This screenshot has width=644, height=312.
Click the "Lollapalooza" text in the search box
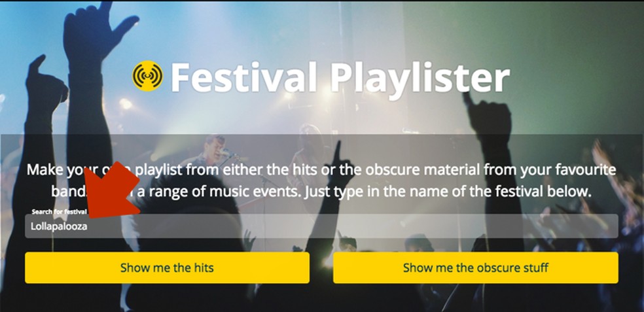click(x=59, y=227)
